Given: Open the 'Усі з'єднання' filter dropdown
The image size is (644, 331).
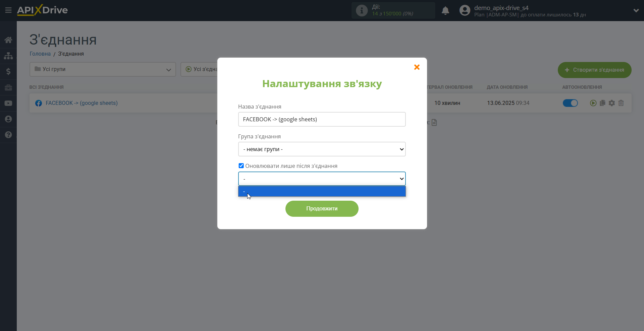Looking at the screenshot, I should pos(200,69).
